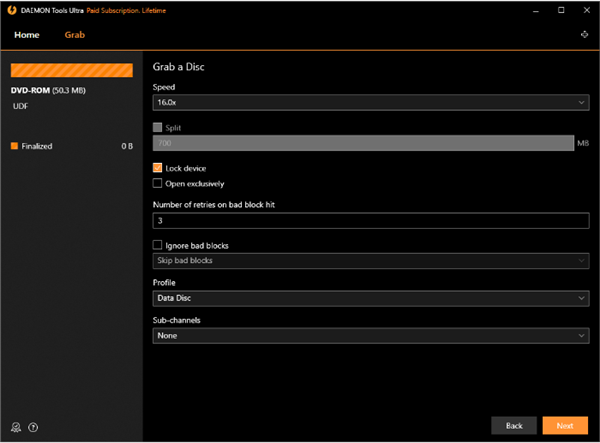The width and height of the screenshot is (600, 443).
Task: Click the Finalized 0 B value
Action: click(x=127, y=146)
